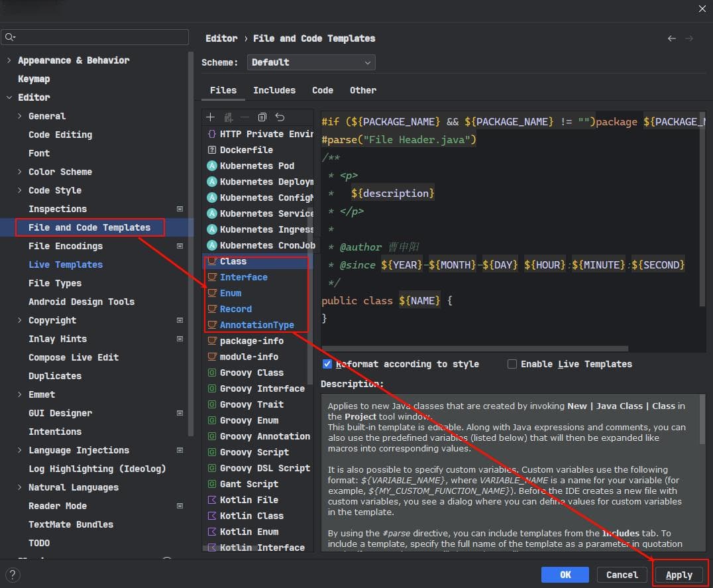Select the Groovy Class template icon
The height and width of the screenshot is (588, 713).
tap(211, 373)
